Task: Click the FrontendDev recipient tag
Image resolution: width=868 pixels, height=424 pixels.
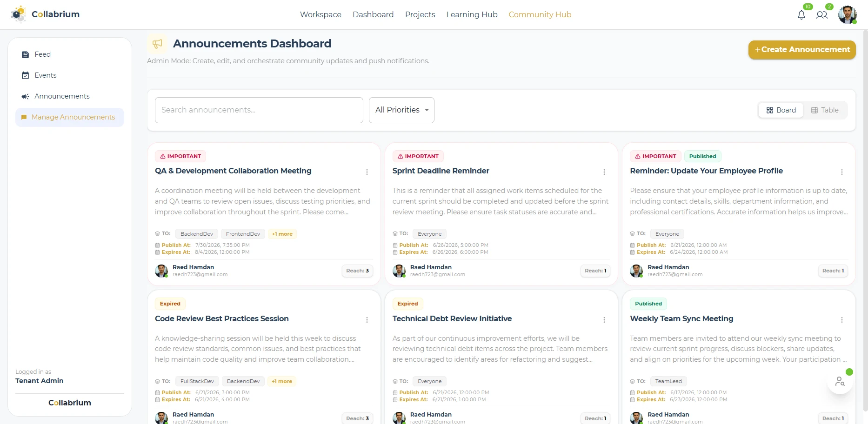Action: [243, 234]
